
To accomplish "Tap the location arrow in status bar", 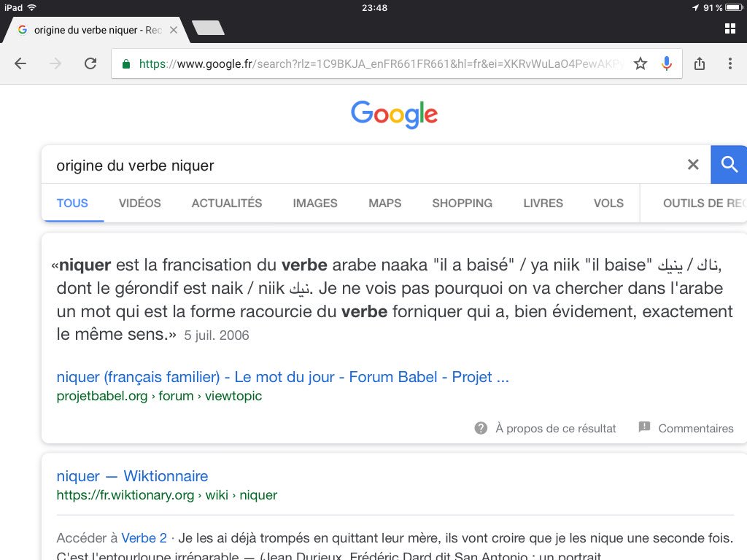I will click(x=695, y=7).
